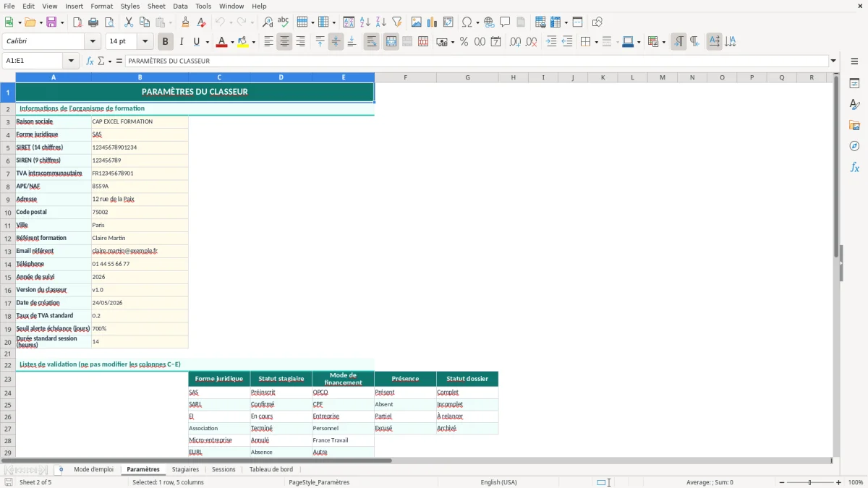This screenshot has width=868, height=488.
Task: Toggle Italic formatting
Action: click(x=182, y=42)
